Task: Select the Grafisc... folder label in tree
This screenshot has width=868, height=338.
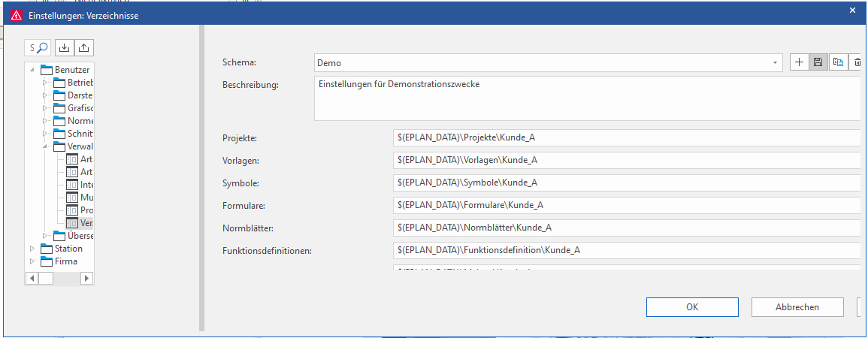Action: pos(80,108)
